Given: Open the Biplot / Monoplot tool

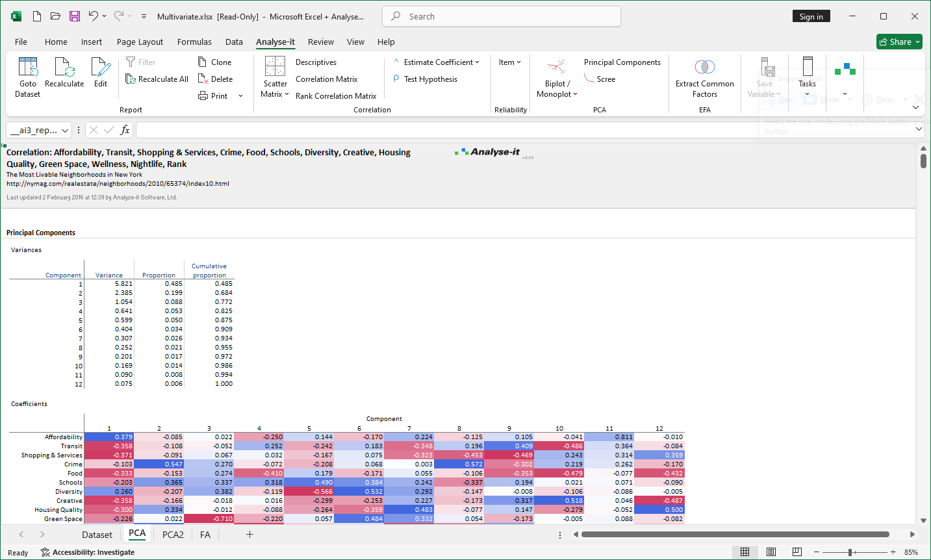Looking at the screenshot, I should point(557,77).
